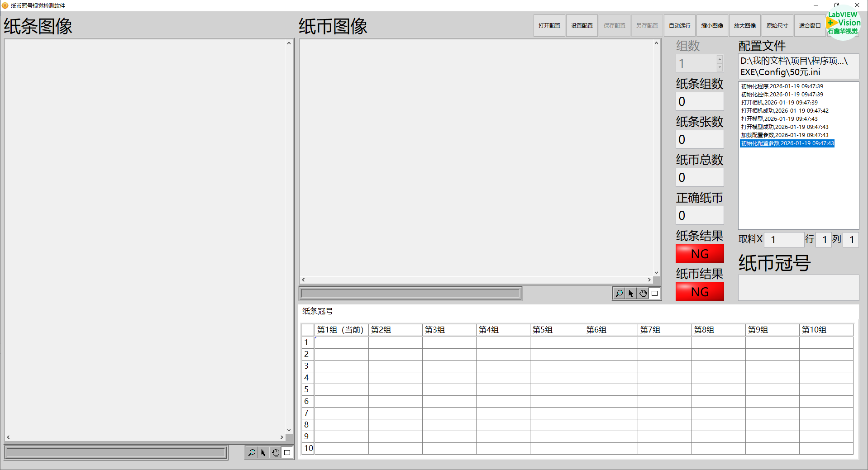Select the pan hand tool under 纸币图像
Image resolution: width=868 pixels, height=470 pixels.
(x=643, y=294)
